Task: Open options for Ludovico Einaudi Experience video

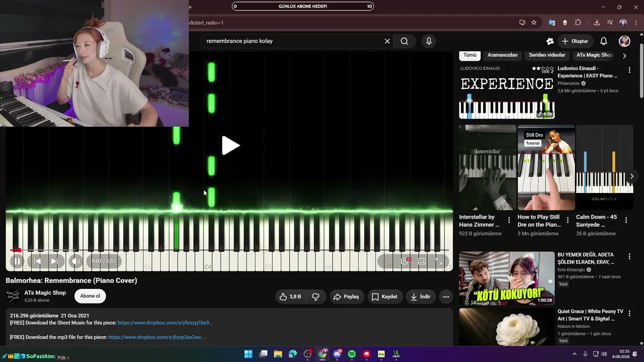Action: click(x=629, y=70)
